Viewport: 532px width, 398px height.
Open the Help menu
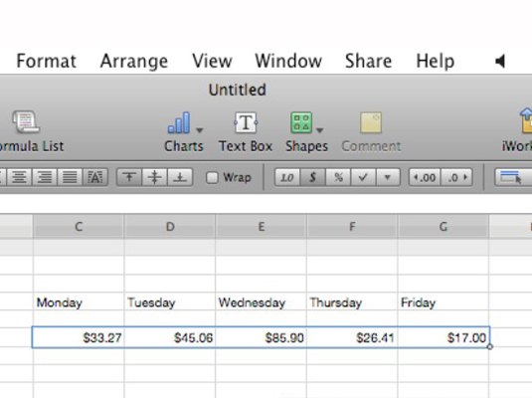(436, 62)
